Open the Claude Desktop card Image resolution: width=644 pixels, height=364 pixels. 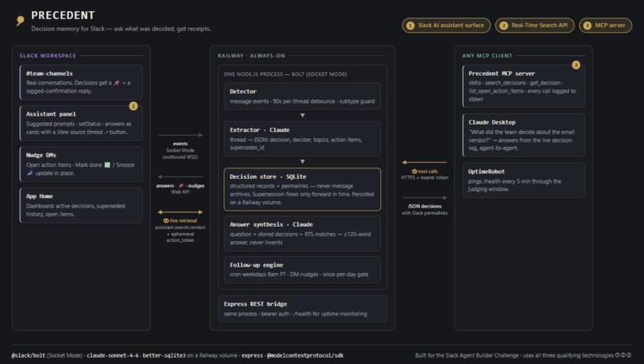click(523, 135)
